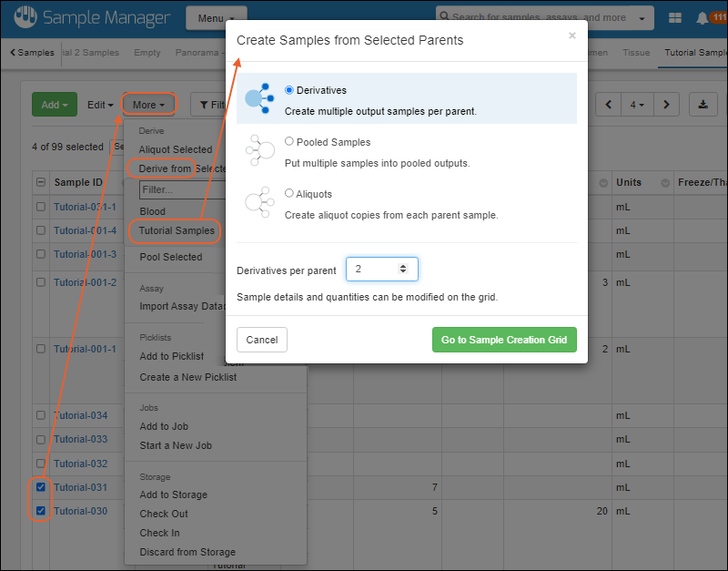Close the Create Samples dialog
The height and width of the screenshot is (571, 728).
[x=571, y=36]
